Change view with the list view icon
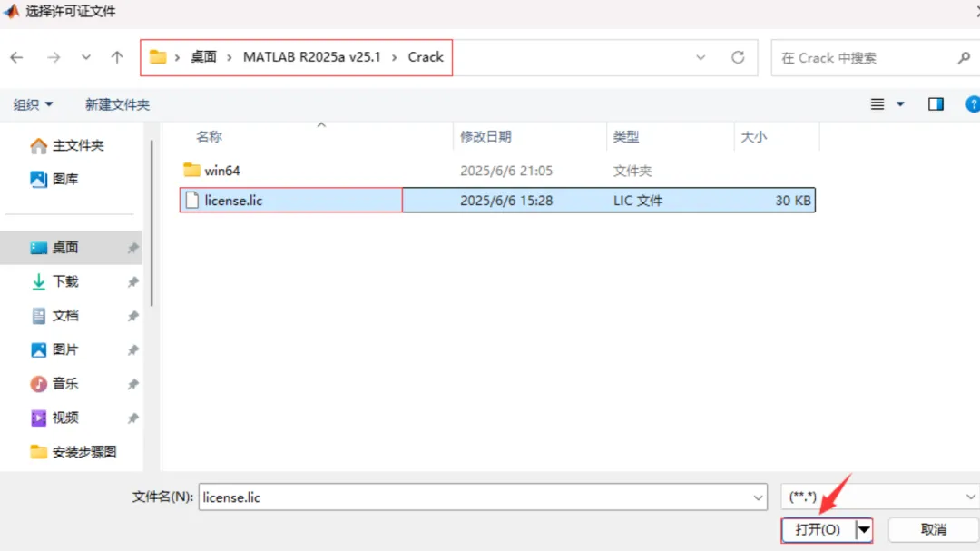Viewport: 980px width, 551px height. pos(877,104)
